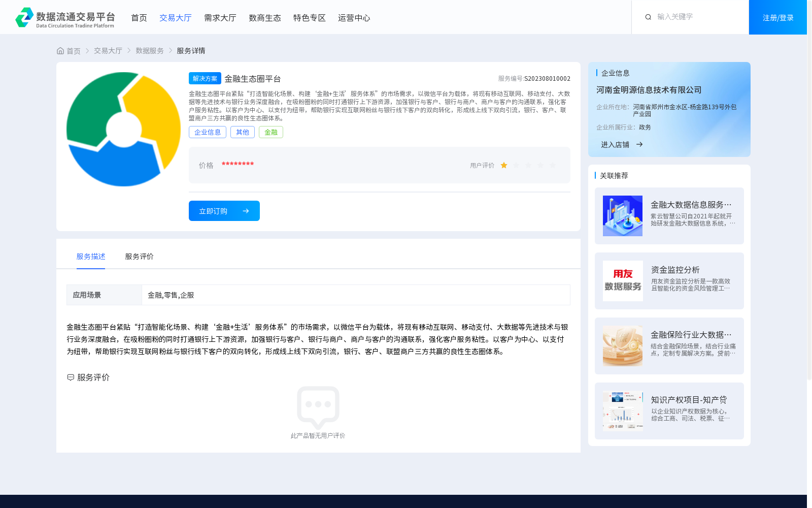Click the second rating star
Image resolution: width=812 pixels, height=508 pixels.
click(x=516, y=165)
